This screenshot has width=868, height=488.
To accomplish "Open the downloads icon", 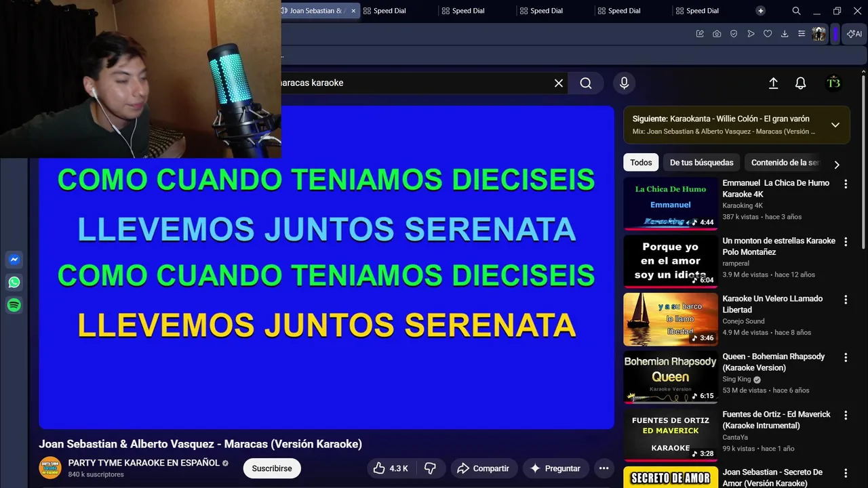I will point(785,34).
